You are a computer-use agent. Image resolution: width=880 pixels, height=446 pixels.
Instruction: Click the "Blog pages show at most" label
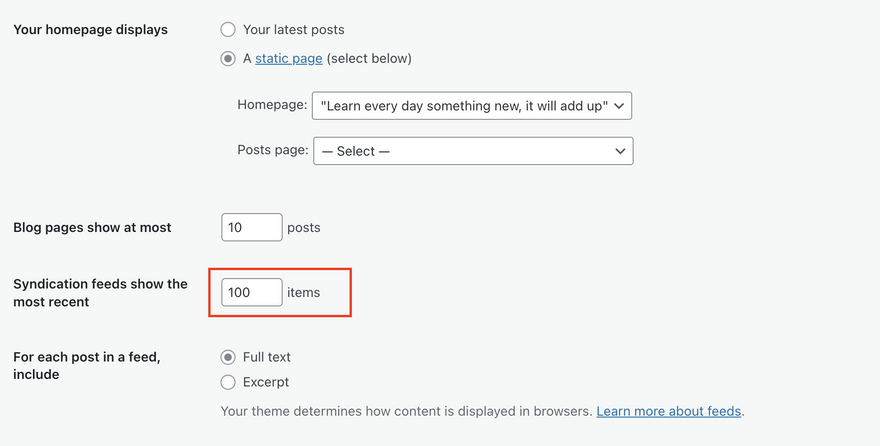point(92,228)
